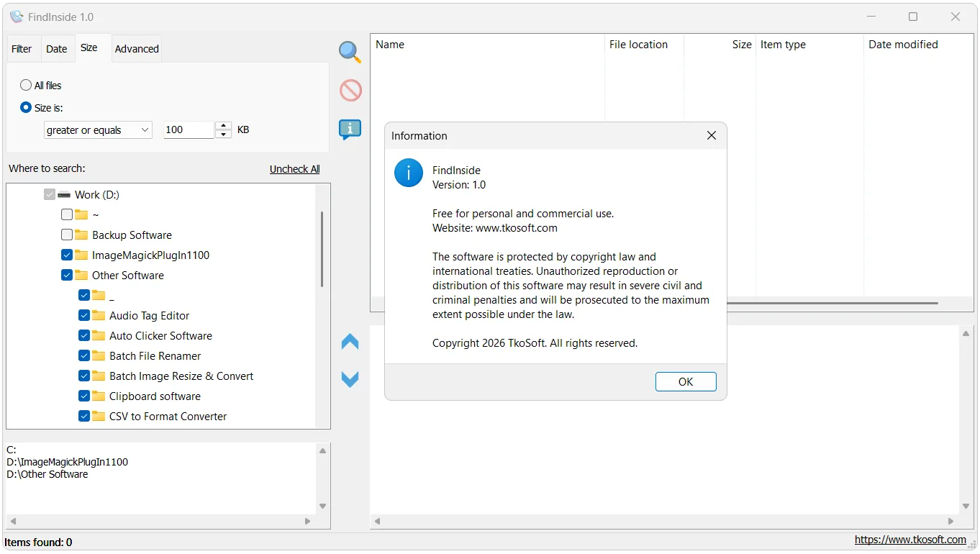Select Auto Clicker Software folder
This screenshot has width=980, height=554.
160,335
